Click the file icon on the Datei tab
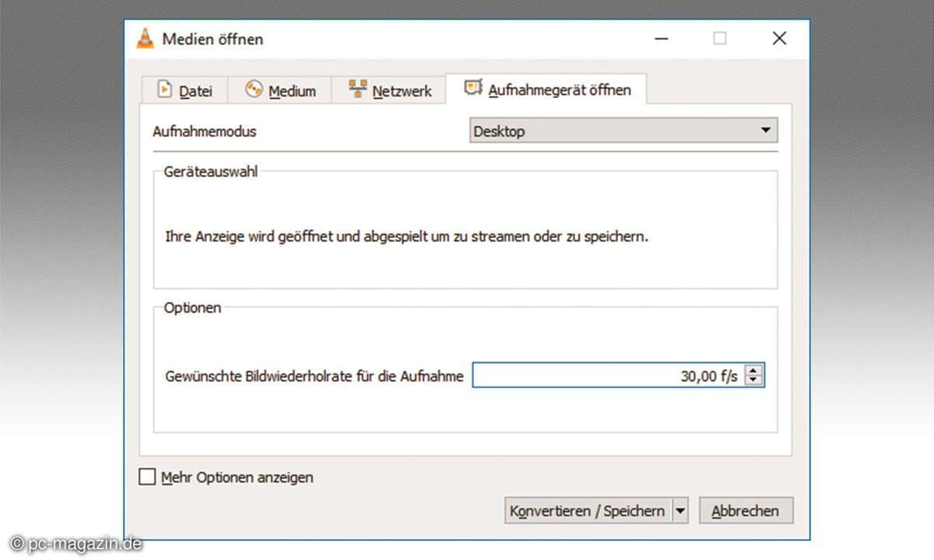The width and height of the screenshot is (934, 560). pyautogui.click(x=164, y=89)
